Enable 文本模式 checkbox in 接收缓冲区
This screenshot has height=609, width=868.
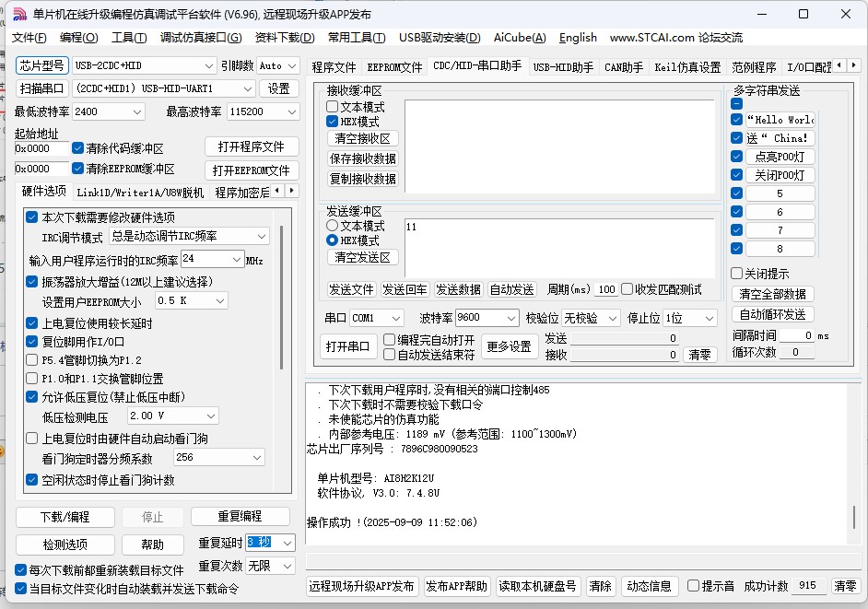point(333,107)
